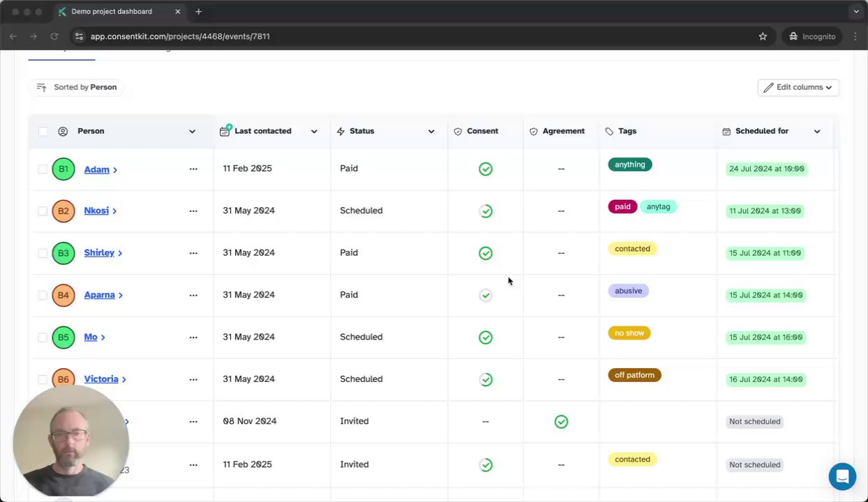Click the 'abusive' tag on Aparna's row
868x502 pixels.
tap(629, 291)
